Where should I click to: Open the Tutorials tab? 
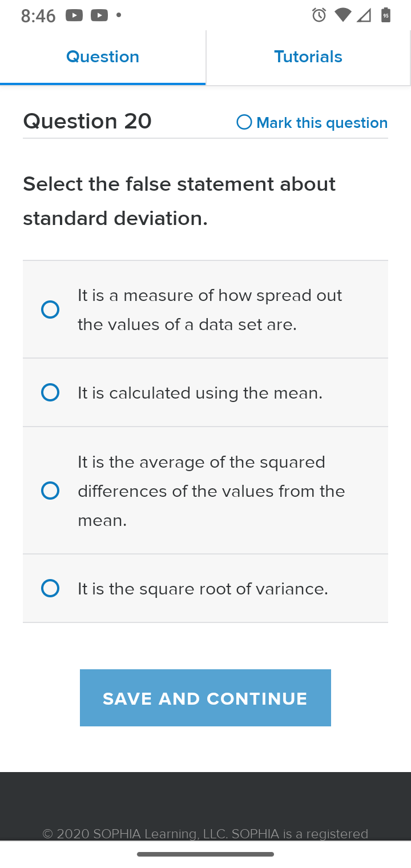(x=308, y=57)
